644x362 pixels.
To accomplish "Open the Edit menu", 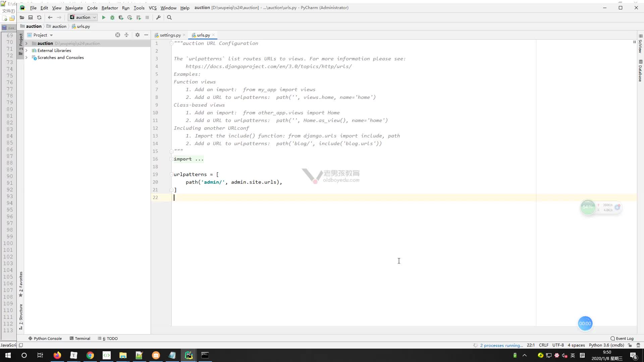I will point(44,8).
